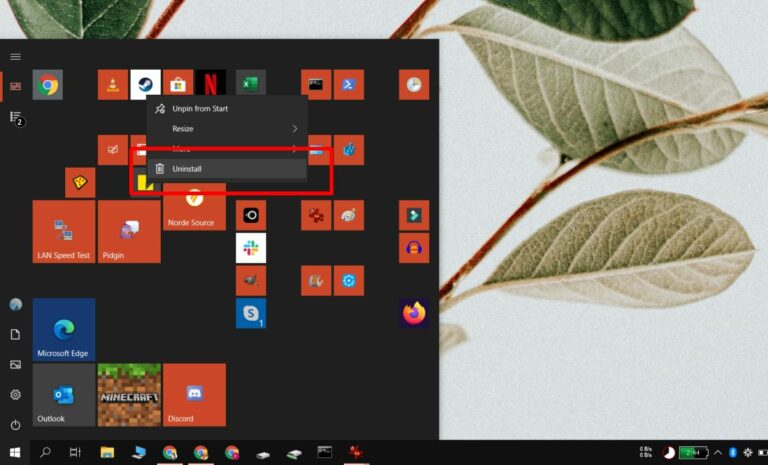Open Settings from the Start sidebar
768x465 pixels.
(x=15, y=395)
